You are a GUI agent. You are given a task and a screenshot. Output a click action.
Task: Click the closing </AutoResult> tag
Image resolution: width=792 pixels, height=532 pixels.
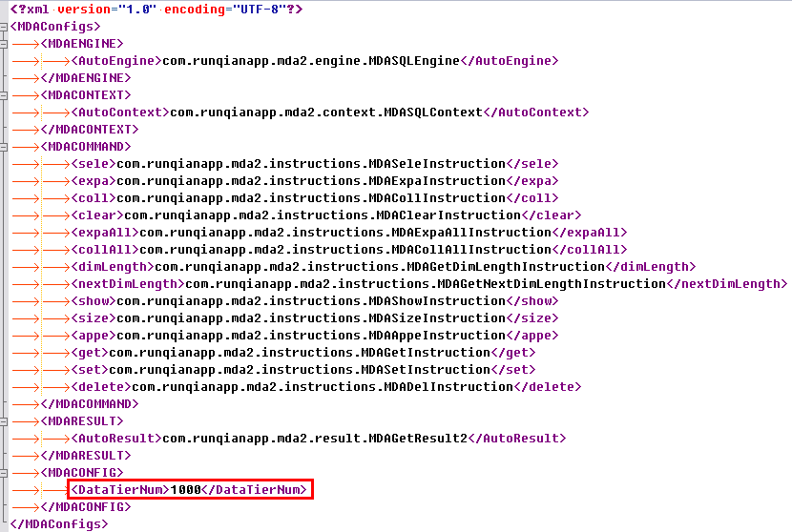(x=517, y=439)
